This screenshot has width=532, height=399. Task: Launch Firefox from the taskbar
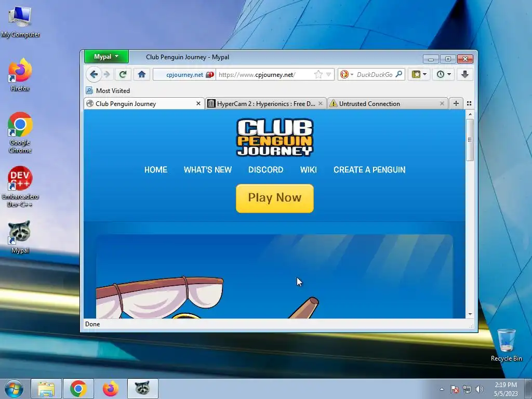pos(111,389)
